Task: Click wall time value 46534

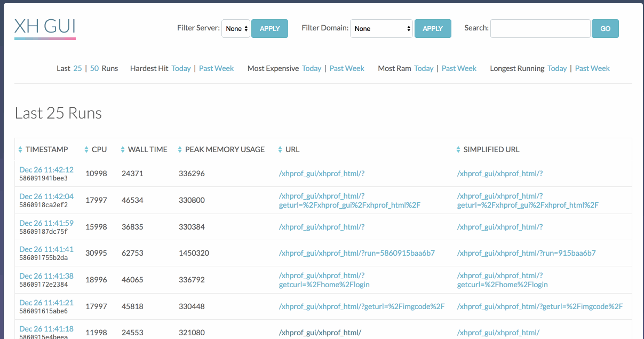Action: pos(132,200)
